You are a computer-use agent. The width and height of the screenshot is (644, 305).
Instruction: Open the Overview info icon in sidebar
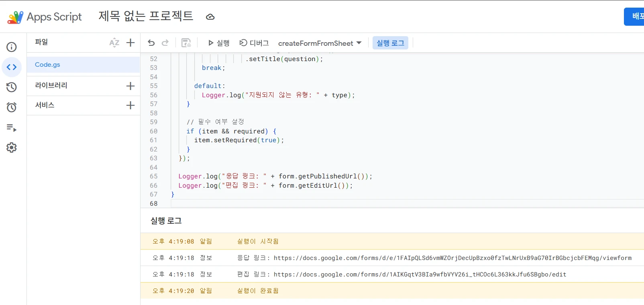pos(12,47)
